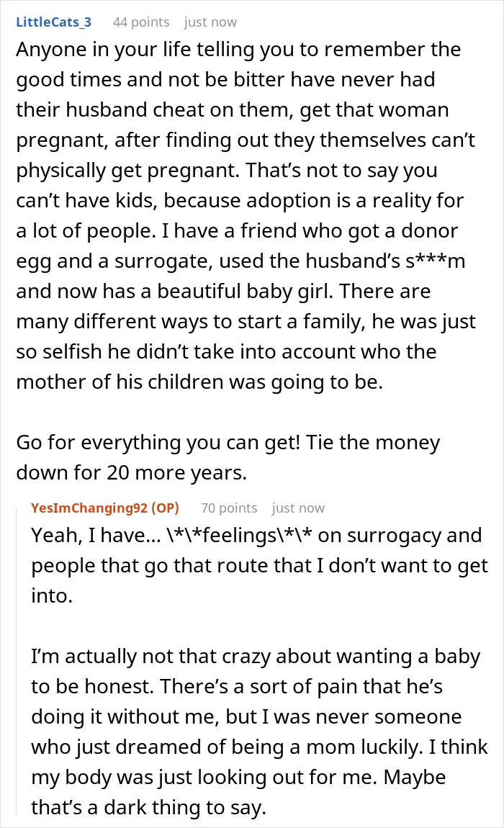Click the line 'that's a dark thing to say.'

coord(148,807)
